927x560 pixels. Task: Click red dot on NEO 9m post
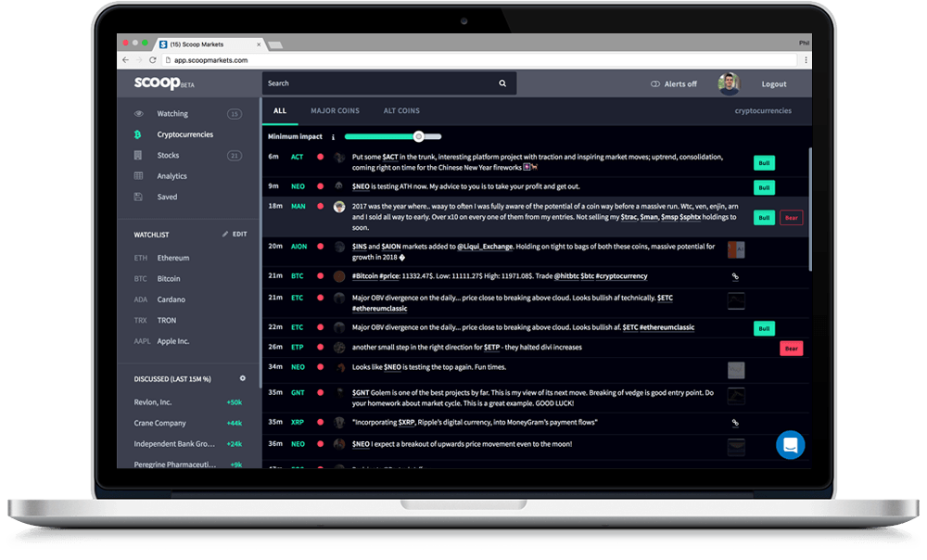coord(321,186)
